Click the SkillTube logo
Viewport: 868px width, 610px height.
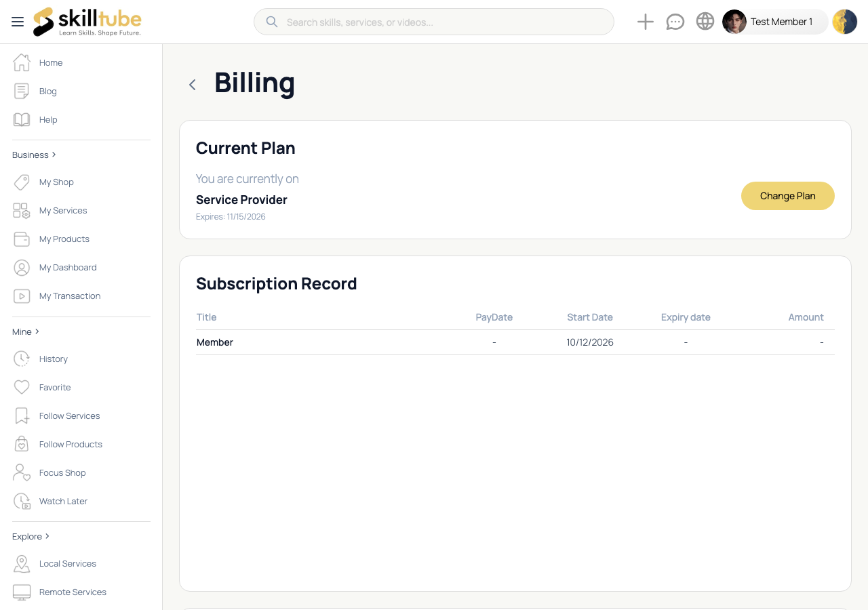87,22
